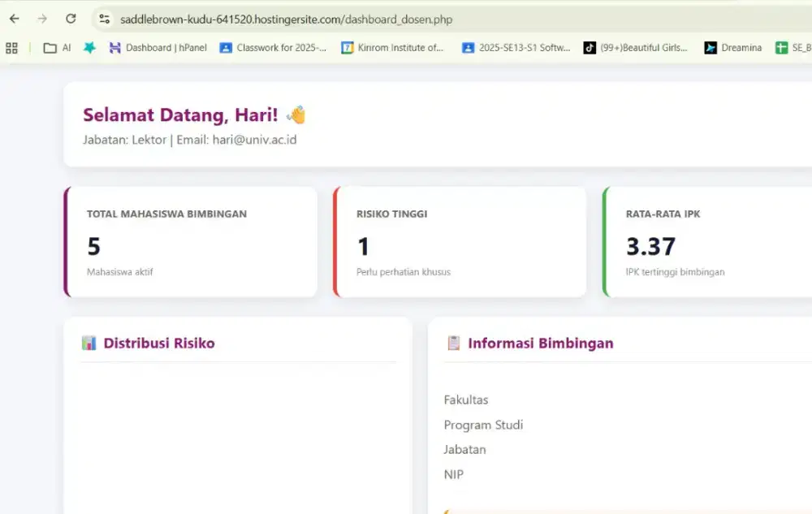Click the 'Program Studi' label
Screen dimensions: 812x514
[x=483, y=425]
